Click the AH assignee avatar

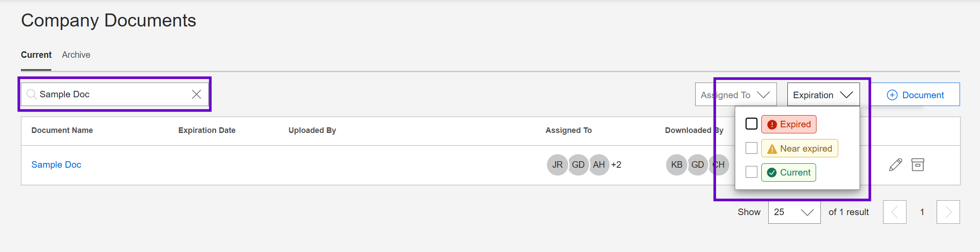(599, 165)
